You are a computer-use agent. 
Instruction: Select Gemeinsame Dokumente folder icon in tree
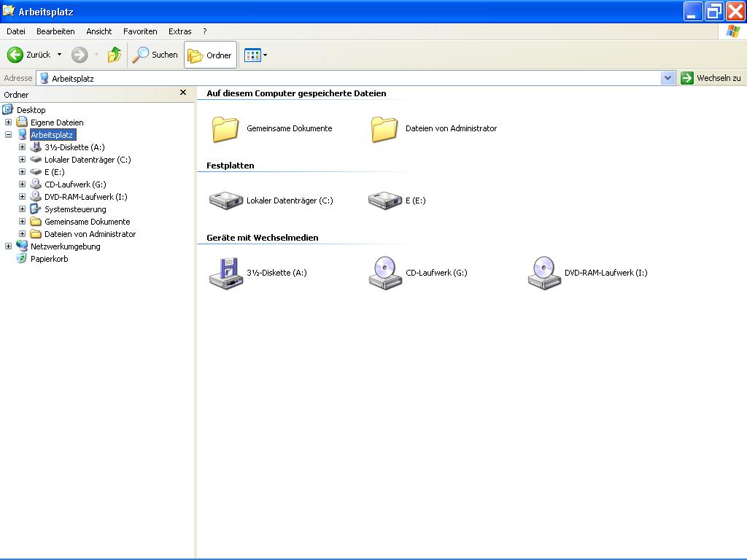tap(35, 222)
